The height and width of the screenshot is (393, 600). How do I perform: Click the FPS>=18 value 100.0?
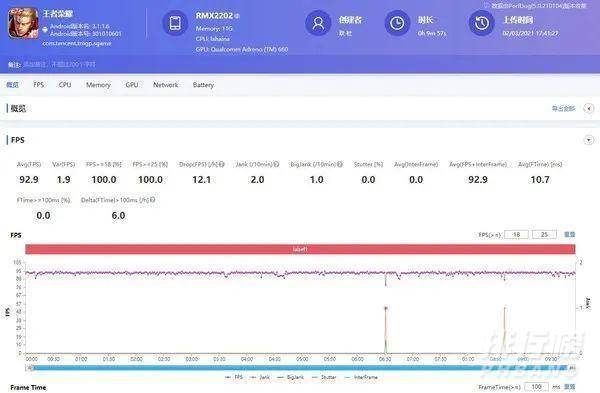pyautogui.click(x=104, y=179)
